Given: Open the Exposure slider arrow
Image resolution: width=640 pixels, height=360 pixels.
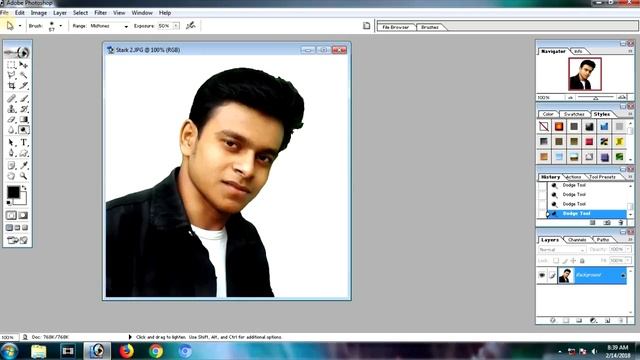Looking at the screenshot, I should [x=176, y=26].
